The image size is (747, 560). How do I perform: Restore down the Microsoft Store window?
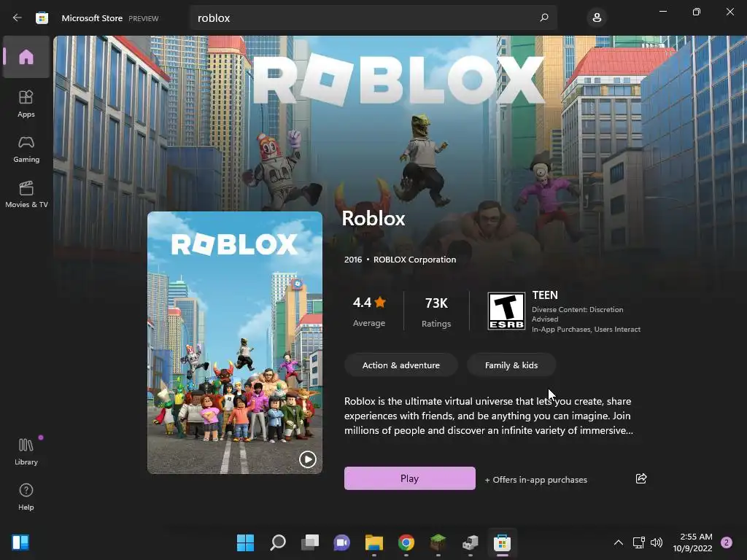[x=697, y=12]
